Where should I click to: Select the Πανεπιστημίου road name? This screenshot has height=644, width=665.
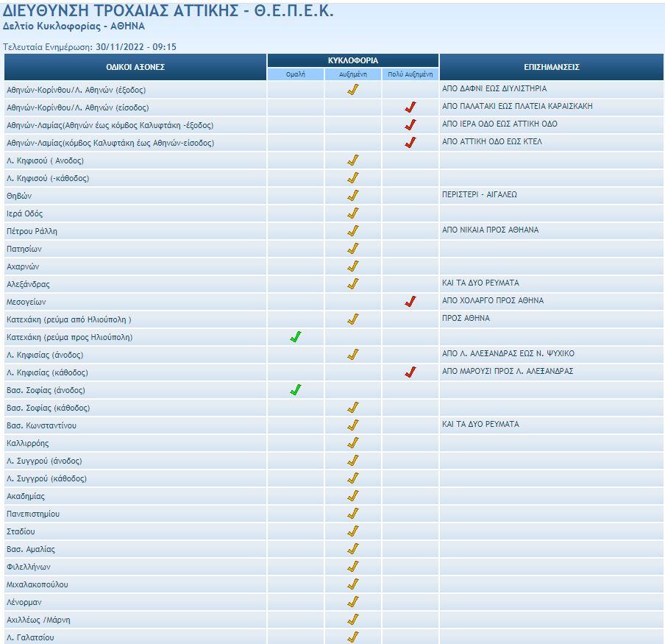point(33,514)
